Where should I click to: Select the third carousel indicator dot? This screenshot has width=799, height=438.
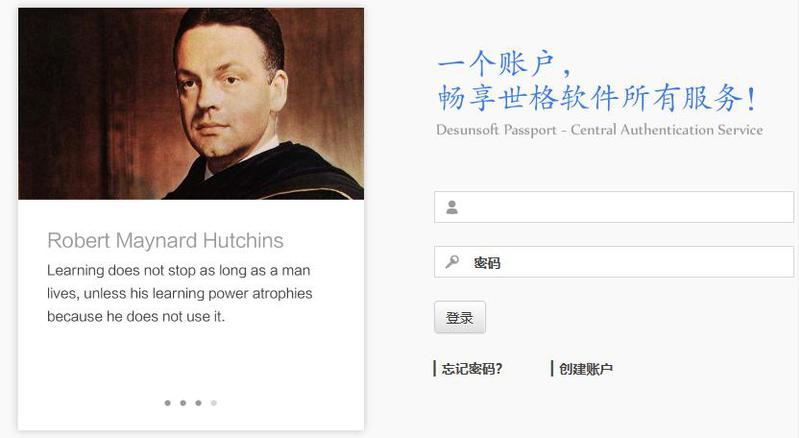pos(198,403)
